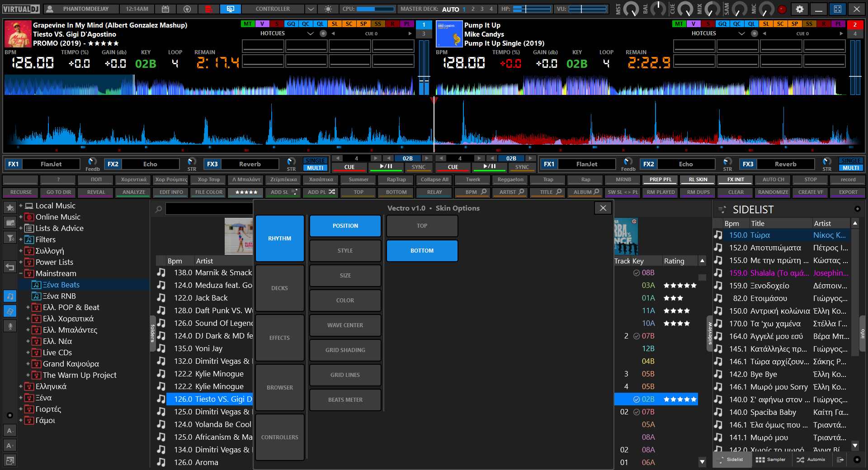Toggle left deck V vinyl mode

pos(262,24)
